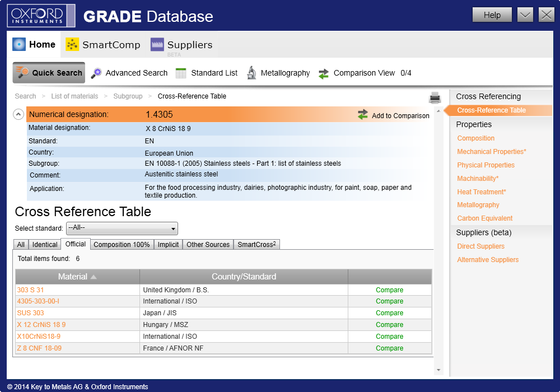Open the Carbon Equivalent link
This screenshot has width=560, height=392.
coord(484,218)
